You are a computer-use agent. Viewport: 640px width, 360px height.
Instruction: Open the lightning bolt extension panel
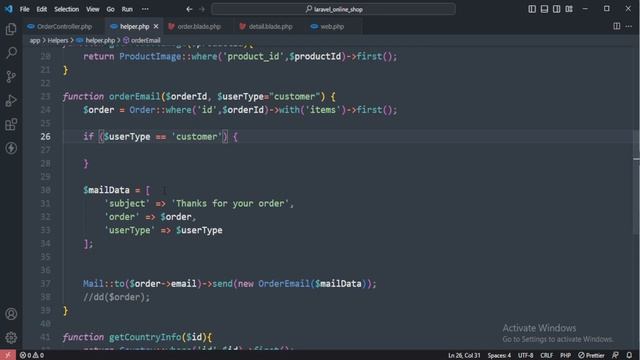(11, 148)
